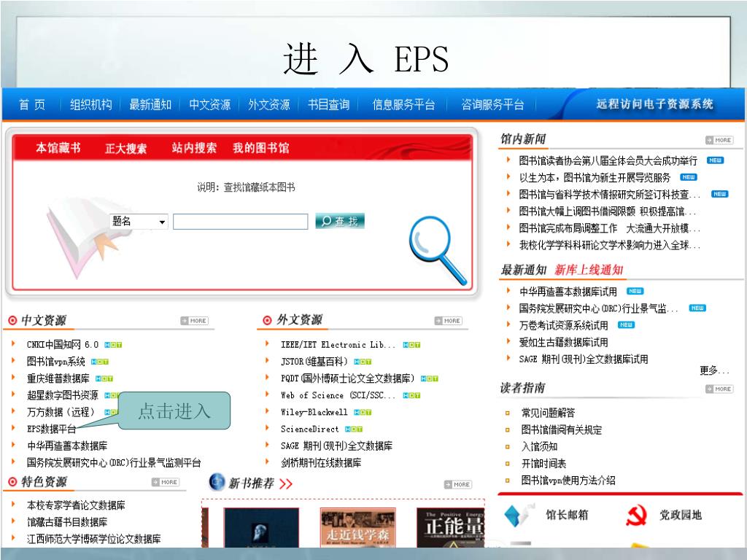The width and height of the screenshot is (747, 560).
Task: Click the 查找 search button
Action: pyautogui.click(x=340, y=221)
